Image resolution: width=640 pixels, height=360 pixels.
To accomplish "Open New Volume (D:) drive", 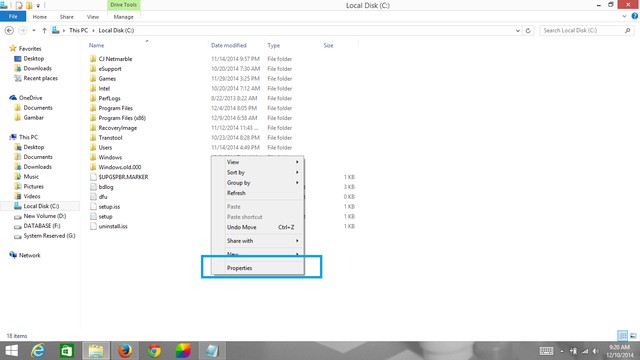I will pyautogui.click(x=44, y=216).
